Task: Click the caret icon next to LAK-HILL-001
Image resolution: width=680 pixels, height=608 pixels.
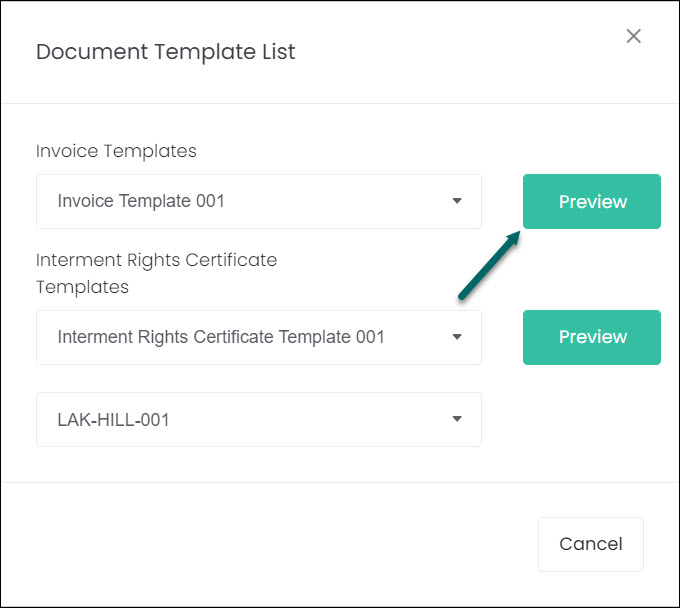Action: pos(457,419)
